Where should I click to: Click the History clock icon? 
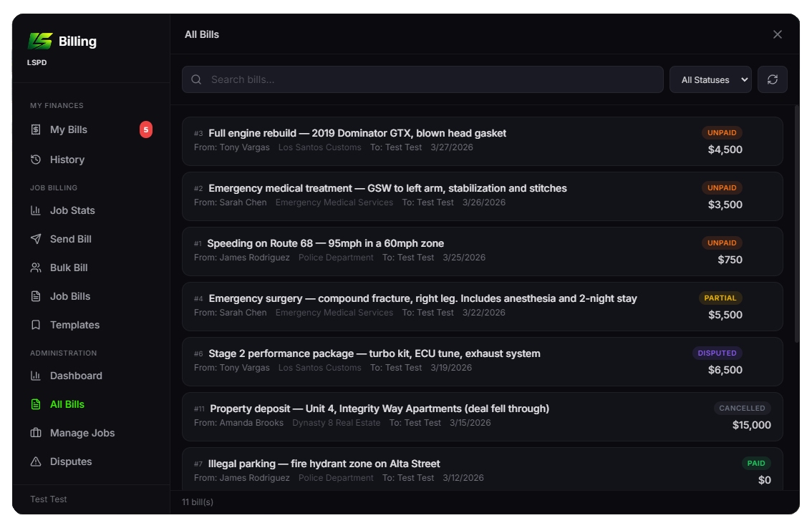[36, 160]
